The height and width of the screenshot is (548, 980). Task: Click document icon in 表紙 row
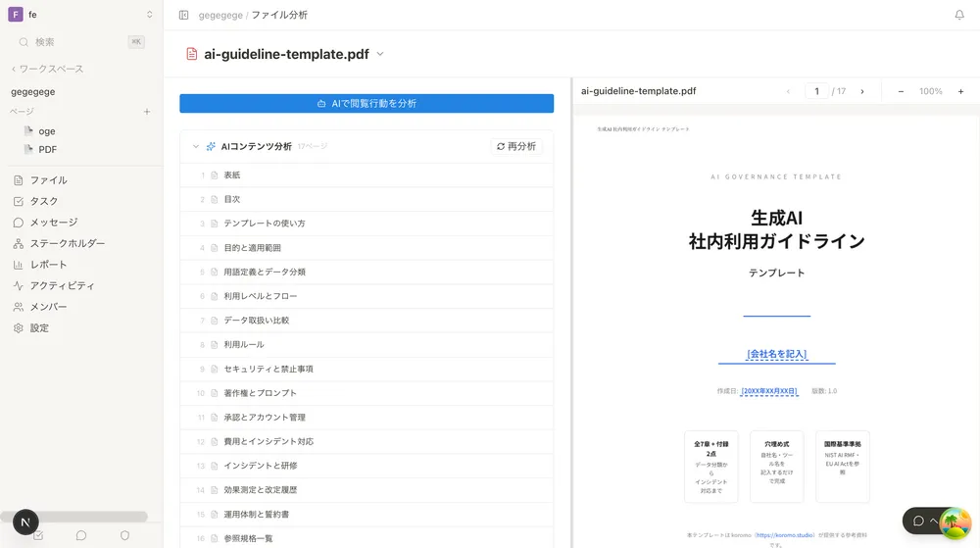[215, 174]
